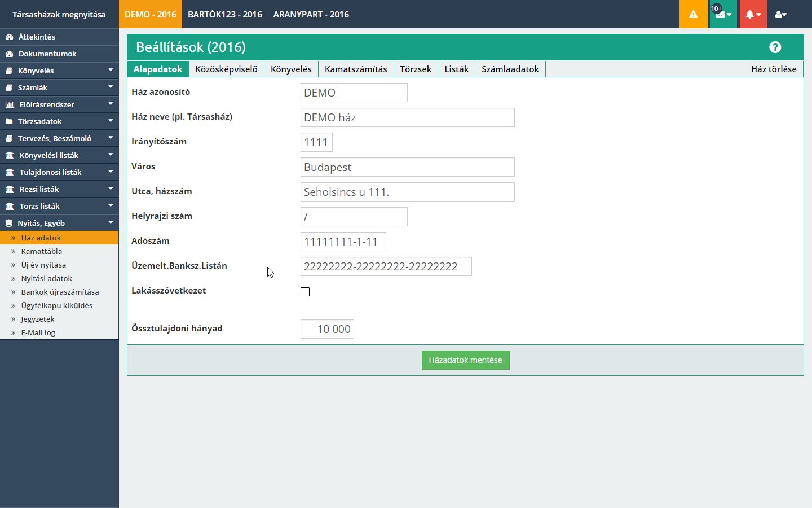Collapse the Nyitás, Egyéb sidebar section
Image resolution: width=812 pixels, height=508 pixels.
coord(111,222)
